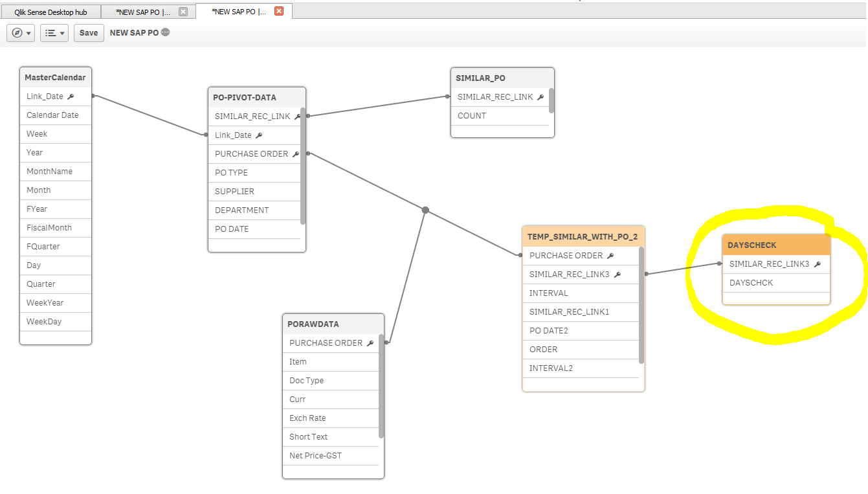This screenshot has width=868, height=494.
Task: Select the PO DATE field in PO-PIVOT-DATA
Action: coord(254,229)
